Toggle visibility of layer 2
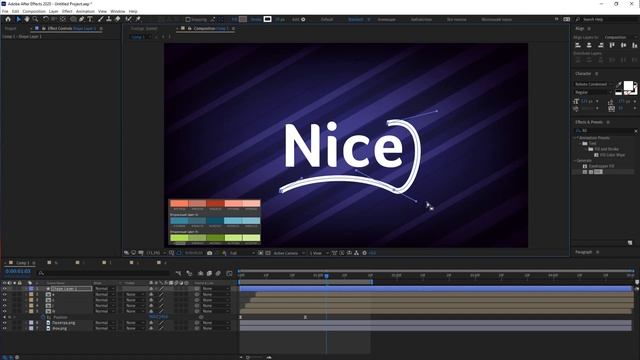The width and height of the screenshot is (640, 360). pyautogui.click(x=4, y=294)
